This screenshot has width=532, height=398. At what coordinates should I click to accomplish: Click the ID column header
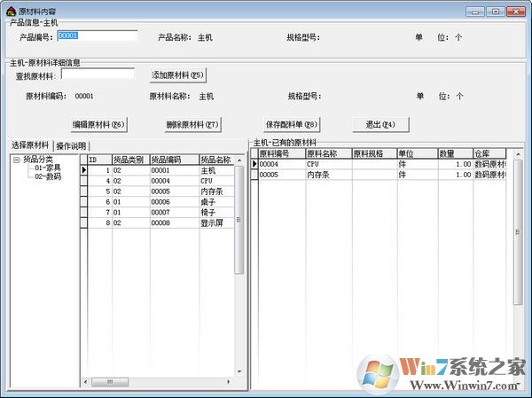[x=99, y=160]
